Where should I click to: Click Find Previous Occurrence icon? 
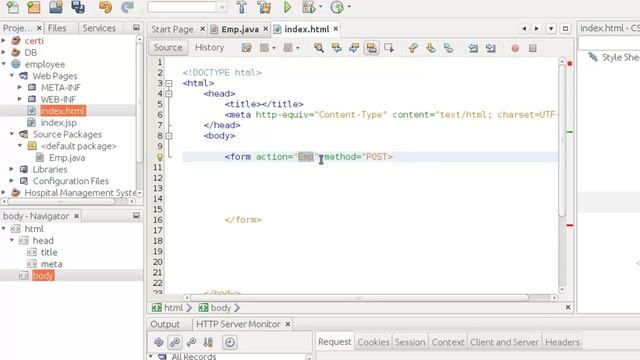point(336,48)
